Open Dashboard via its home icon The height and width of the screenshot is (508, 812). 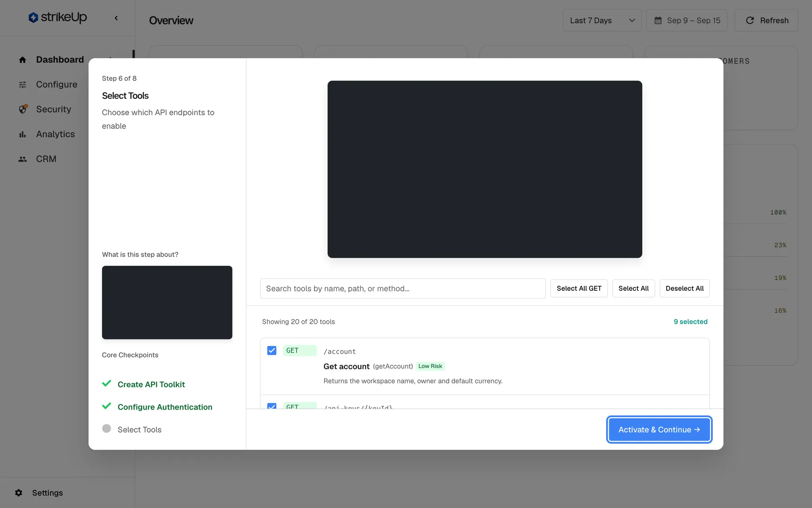pos(23,60)
